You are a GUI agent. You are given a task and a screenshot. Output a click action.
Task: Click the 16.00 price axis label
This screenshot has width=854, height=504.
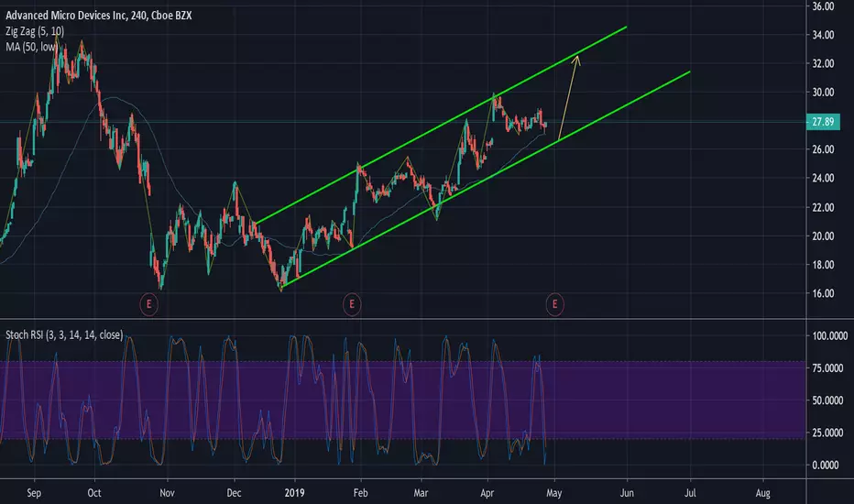click(823, 293)
